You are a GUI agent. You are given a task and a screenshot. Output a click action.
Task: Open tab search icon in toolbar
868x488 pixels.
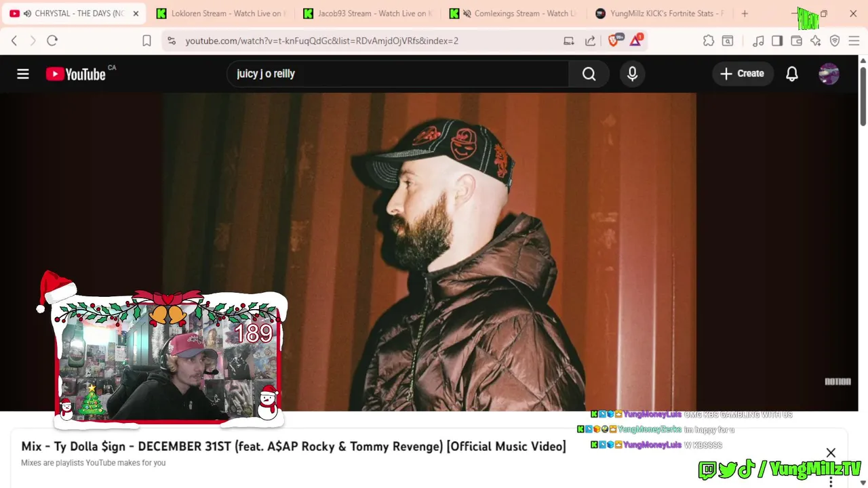tap(728, 41)
